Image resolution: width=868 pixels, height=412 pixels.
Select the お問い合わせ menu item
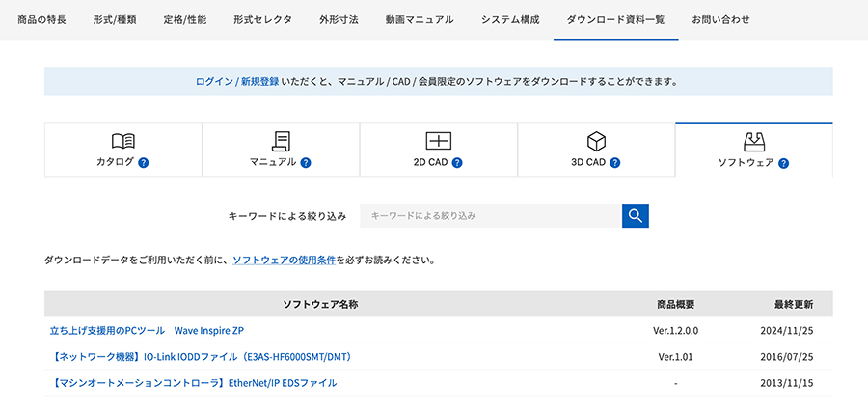720,19
